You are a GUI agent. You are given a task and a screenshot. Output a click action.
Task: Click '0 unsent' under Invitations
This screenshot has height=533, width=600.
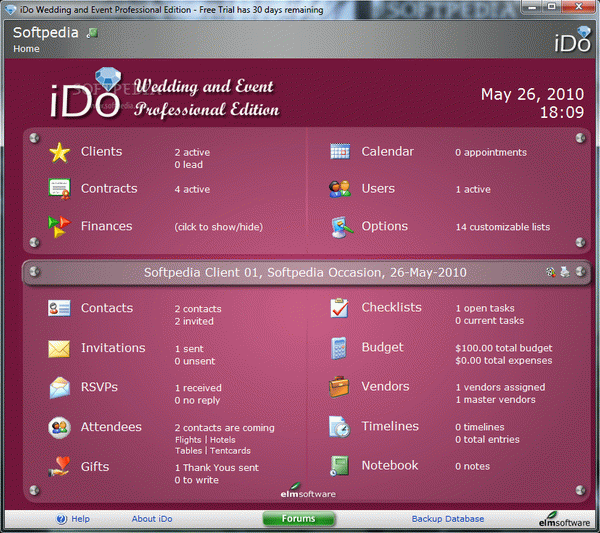tap(195, 361)
